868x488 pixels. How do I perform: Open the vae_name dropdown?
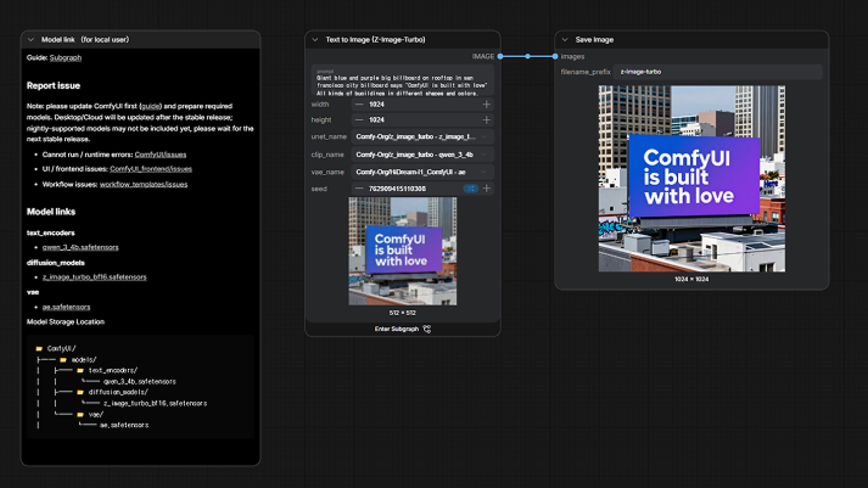(423, 172)
